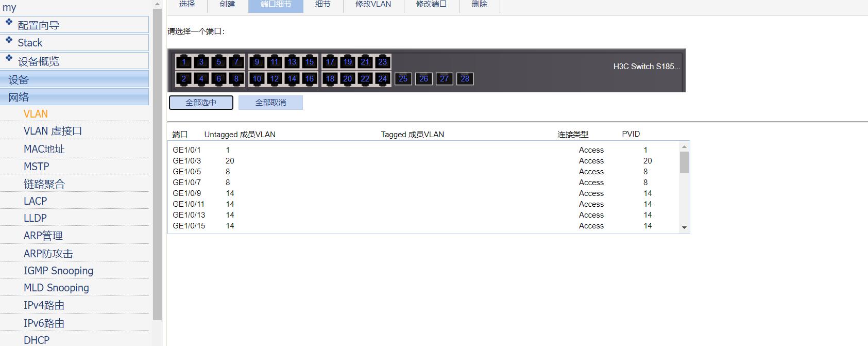The image size is (868, 346).
Task: Click the port list scroll down arrow
Action: 684,227
